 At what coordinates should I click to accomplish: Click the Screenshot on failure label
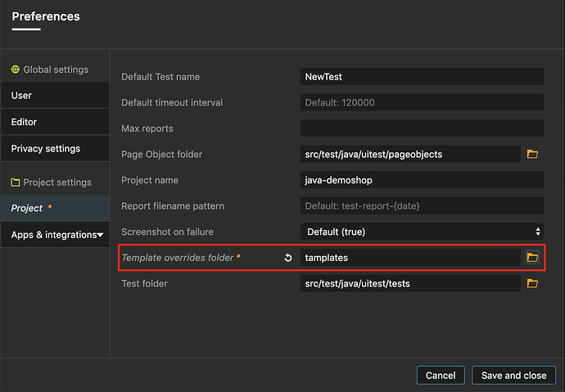click(x=167, y=232)
